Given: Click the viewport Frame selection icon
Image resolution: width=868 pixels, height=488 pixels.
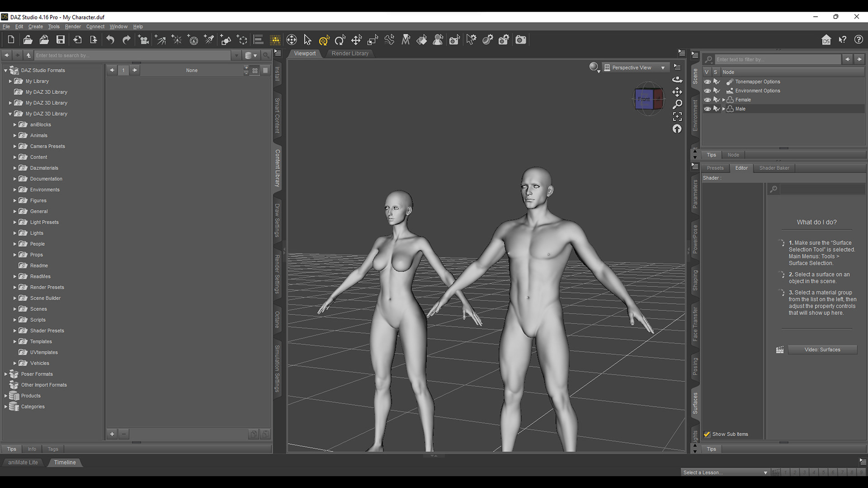Looking at the screenshot, I should click(677, 117).
